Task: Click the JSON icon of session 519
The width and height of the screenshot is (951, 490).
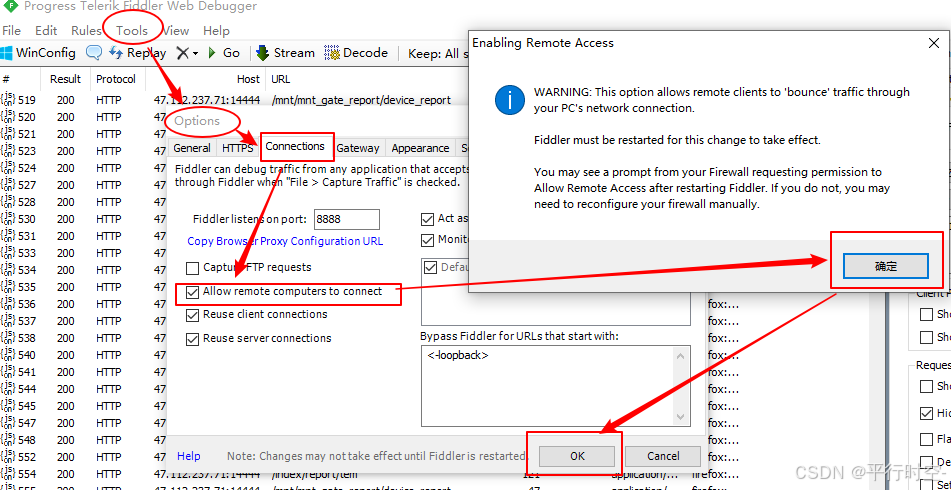Action: coord(8,100)
